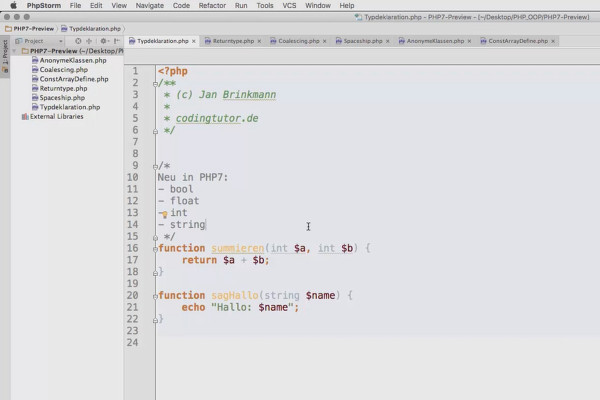The image size is (600, 400).
Task: Close the Spaceship.php tab
Action: [x=388, y=41]
